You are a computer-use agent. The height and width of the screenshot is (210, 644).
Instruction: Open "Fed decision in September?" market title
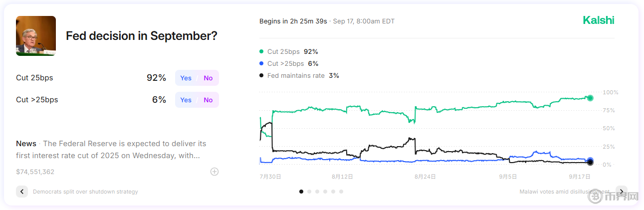pos(142,36)
